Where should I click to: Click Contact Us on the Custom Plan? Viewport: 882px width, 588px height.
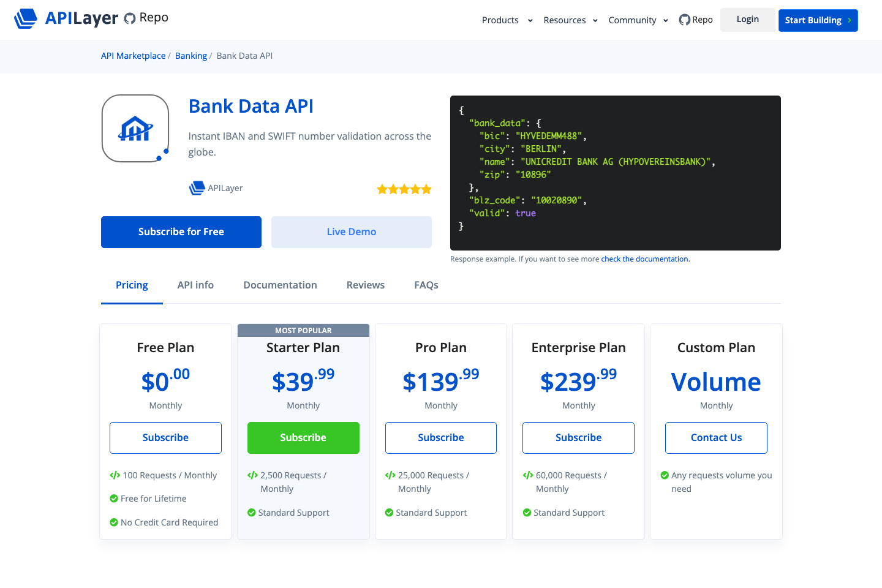click(715, 437)
